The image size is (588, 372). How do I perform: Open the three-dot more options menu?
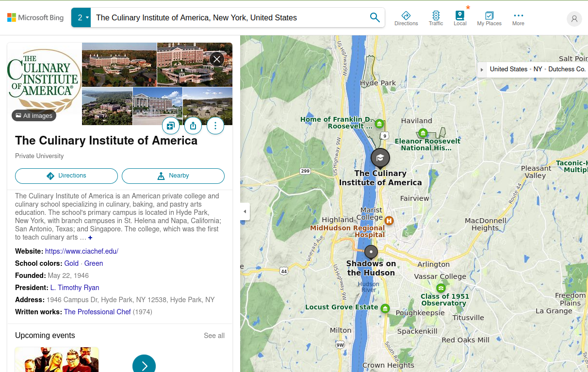[x=215, y=126]
